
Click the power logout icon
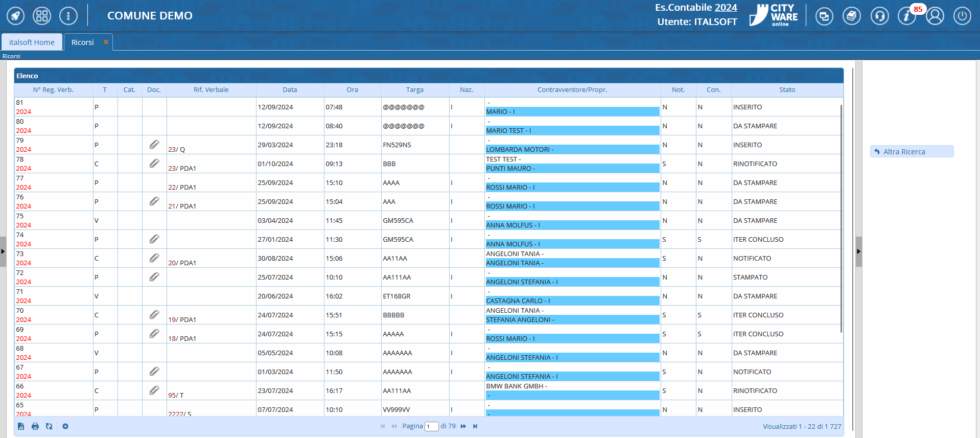962,16
